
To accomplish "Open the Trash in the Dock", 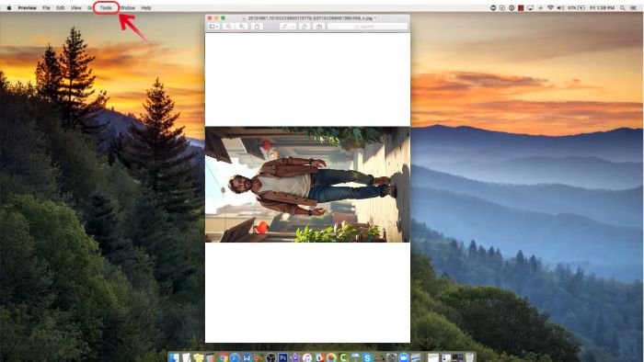I will pyautogui.click(x=469, y=357).
